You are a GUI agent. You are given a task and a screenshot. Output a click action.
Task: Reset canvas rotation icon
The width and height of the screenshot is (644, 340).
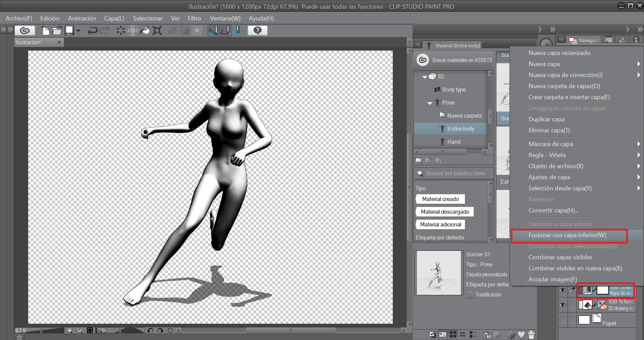pos(170,330)
